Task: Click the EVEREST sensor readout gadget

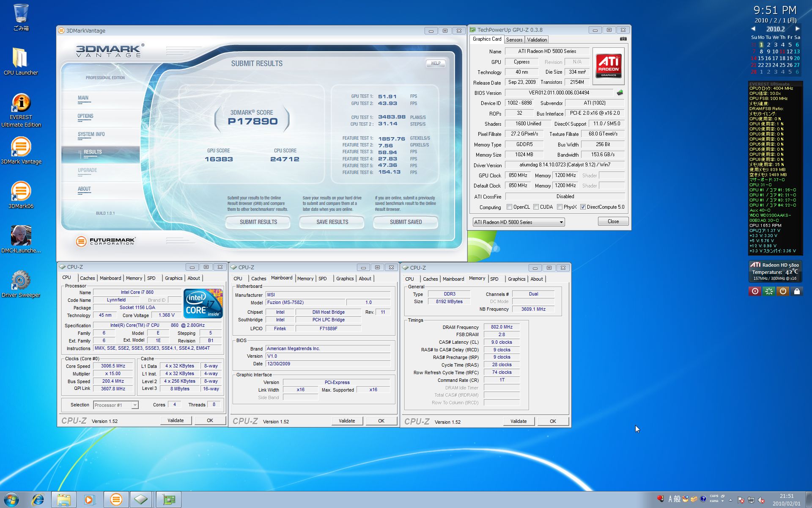Action: point(775,168)
